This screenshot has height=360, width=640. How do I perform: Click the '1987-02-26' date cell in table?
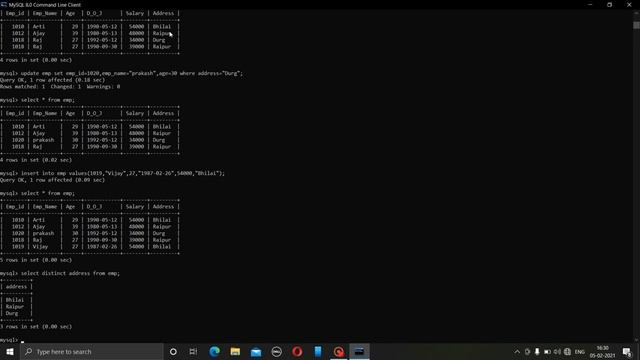coord(102,247)
